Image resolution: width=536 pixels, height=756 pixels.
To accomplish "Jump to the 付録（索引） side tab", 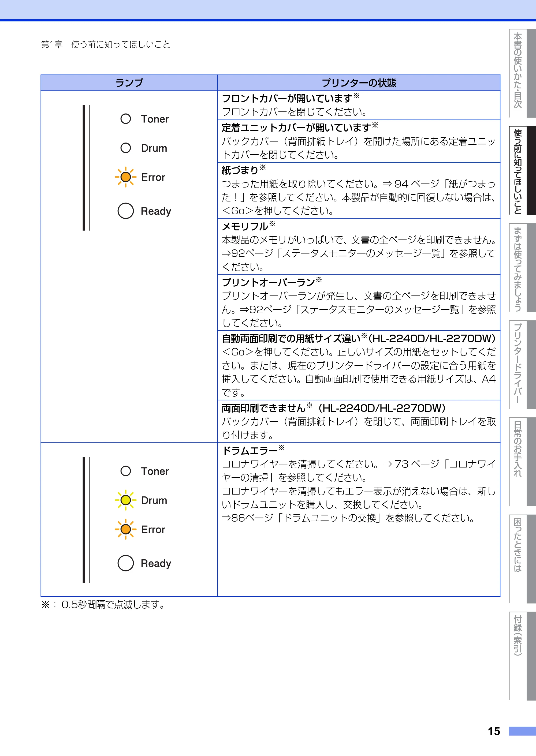I will 522,656.
